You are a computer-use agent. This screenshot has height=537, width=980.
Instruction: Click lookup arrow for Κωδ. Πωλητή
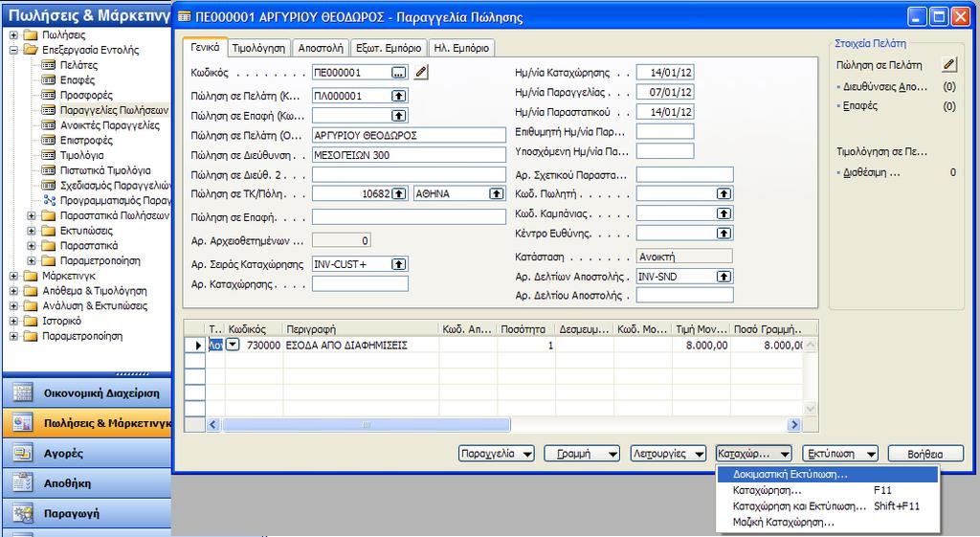[724, 193]
